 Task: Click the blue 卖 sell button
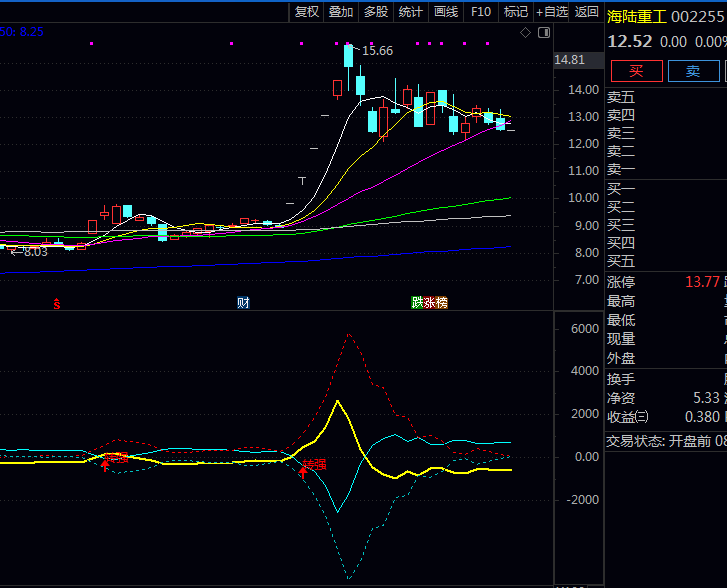tap(693, 71)
